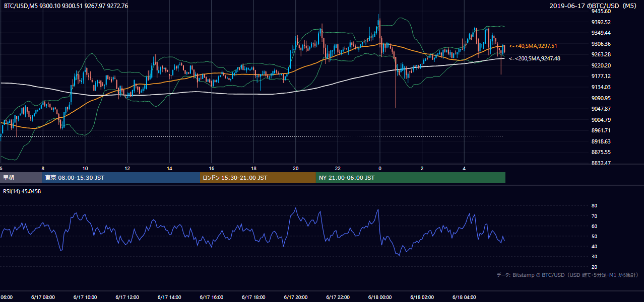Viewport: 644px width, 302px height.
Task: Click the BTC/USD,M5 OHLC header text
Action: point(66,6)
